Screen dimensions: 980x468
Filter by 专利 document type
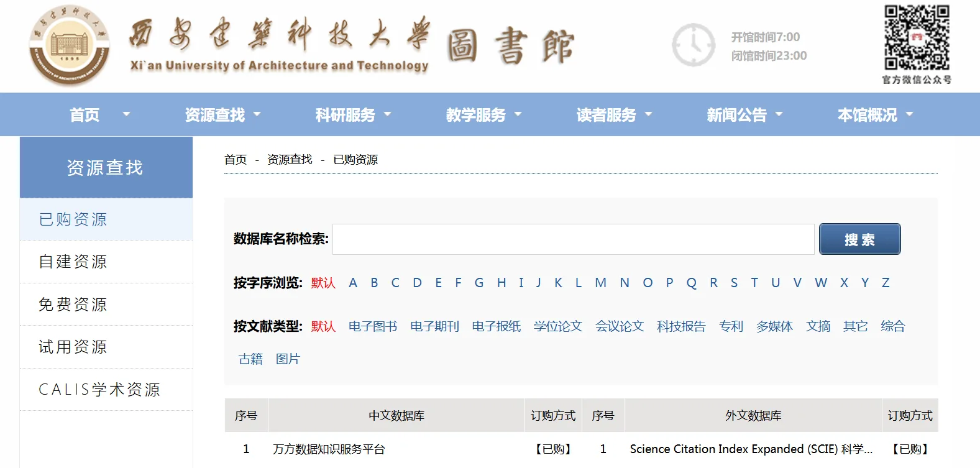click(731, 326)
